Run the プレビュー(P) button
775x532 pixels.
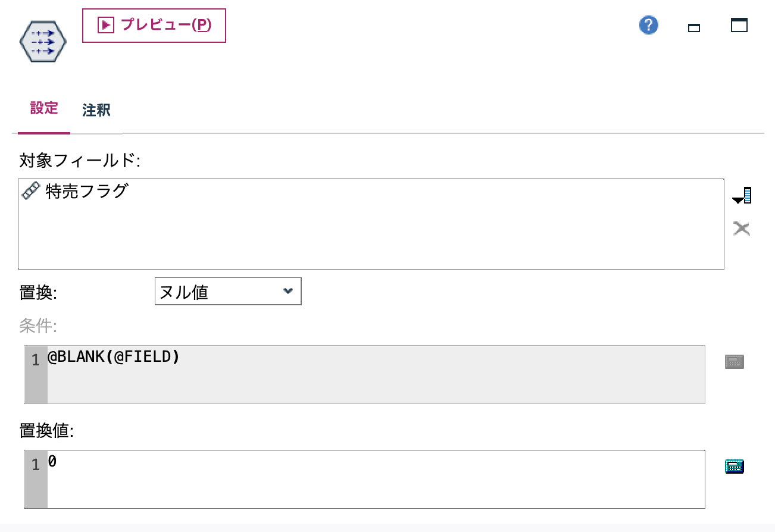[x=154, y=26]
